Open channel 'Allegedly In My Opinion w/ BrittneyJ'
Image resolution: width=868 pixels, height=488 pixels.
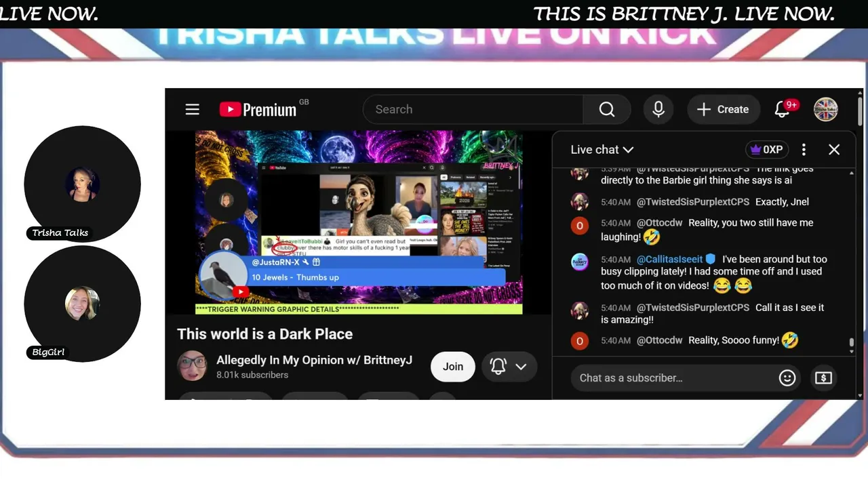tap(314, 360)
